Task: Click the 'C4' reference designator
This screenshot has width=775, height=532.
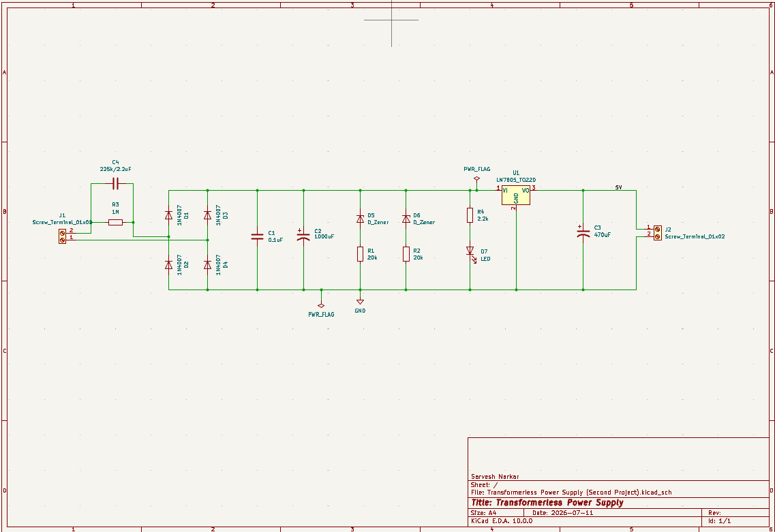Action: tap(115, 162)
